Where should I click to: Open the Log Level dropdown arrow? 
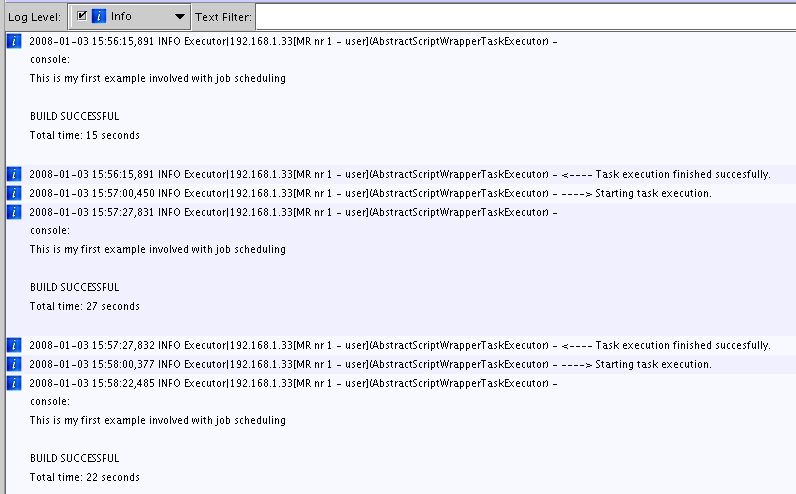click(179, 17)
